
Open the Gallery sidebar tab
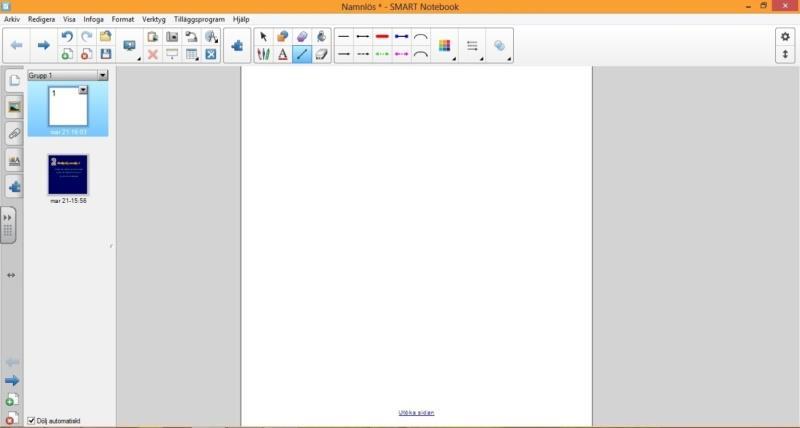click(x=14, y=107)
